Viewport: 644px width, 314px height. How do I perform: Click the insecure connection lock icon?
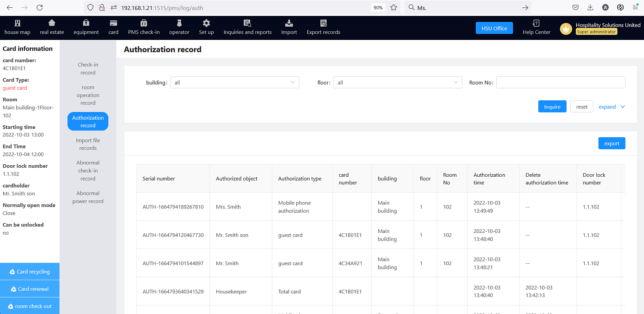(x=102, y=8)
